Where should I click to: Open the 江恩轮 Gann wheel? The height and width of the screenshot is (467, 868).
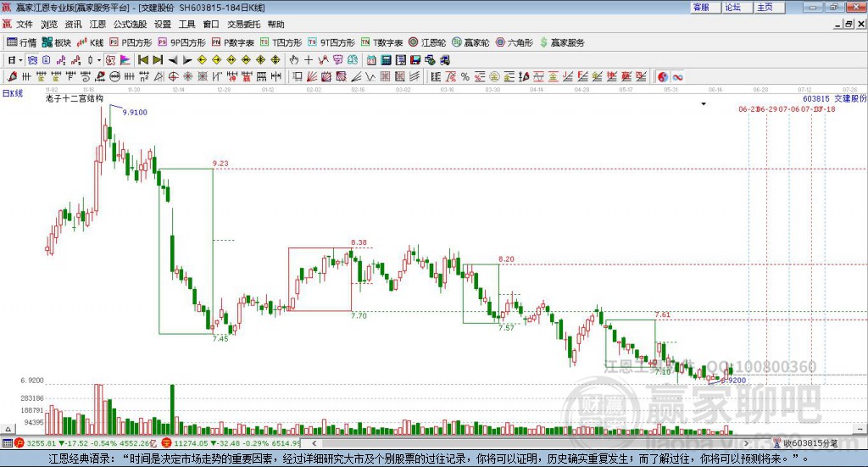[427, 42]
